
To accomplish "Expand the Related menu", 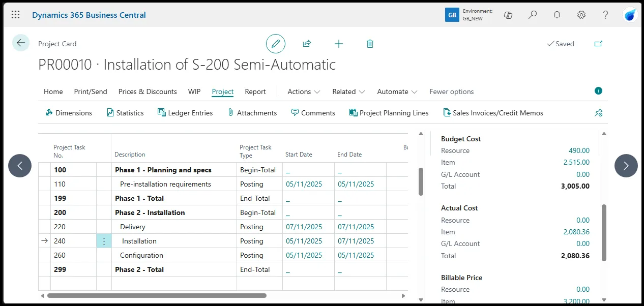I will (348, 91).
